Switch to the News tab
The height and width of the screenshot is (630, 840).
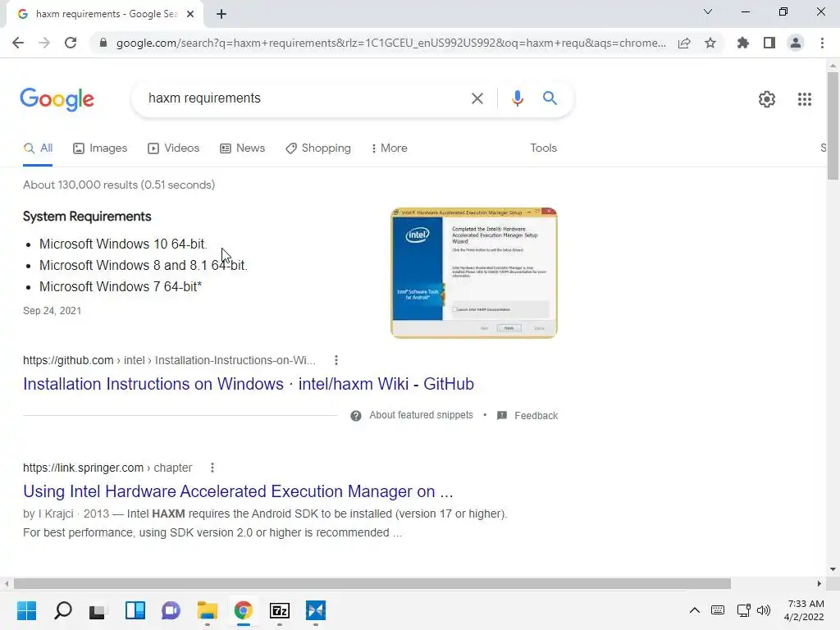[x=242, y=148]
